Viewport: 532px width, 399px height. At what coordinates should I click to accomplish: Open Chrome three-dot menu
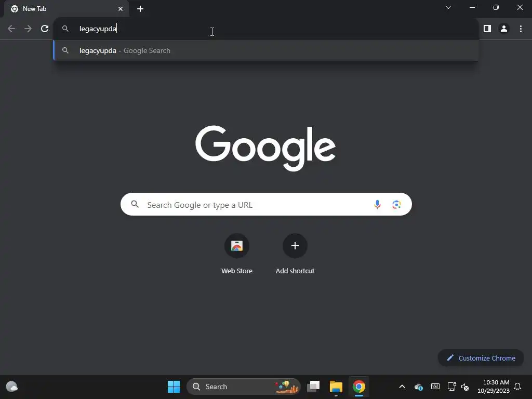click(x=521, y=29)
